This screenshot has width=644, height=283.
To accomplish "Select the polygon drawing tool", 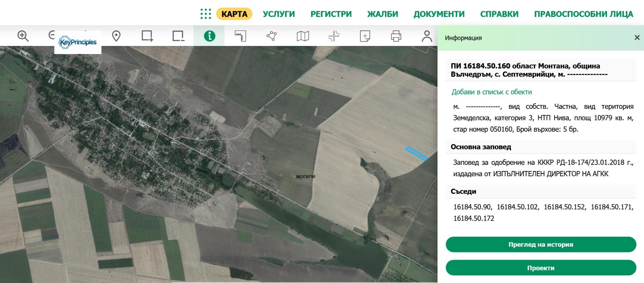I will (x=272, y=36).
